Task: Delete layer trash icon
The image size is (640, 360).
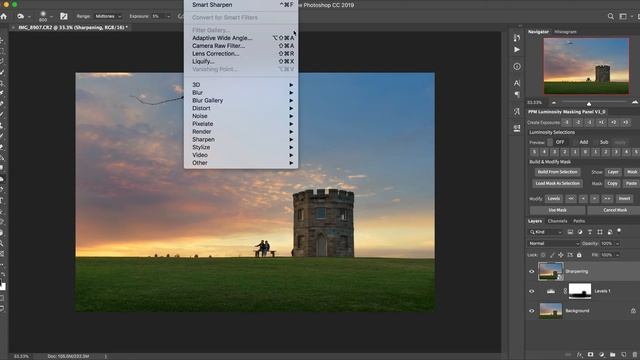Action: [x=634, y=355]
